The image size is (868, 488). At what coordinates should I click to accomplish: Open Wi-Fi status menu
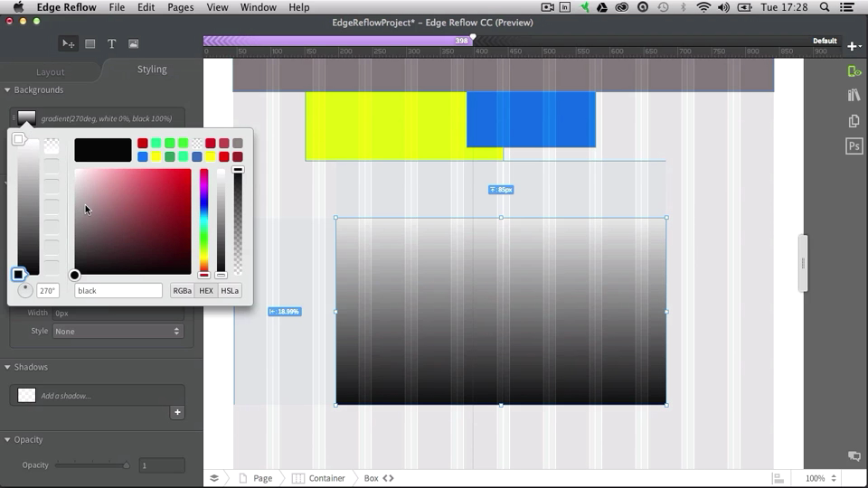tap(703, 7)
